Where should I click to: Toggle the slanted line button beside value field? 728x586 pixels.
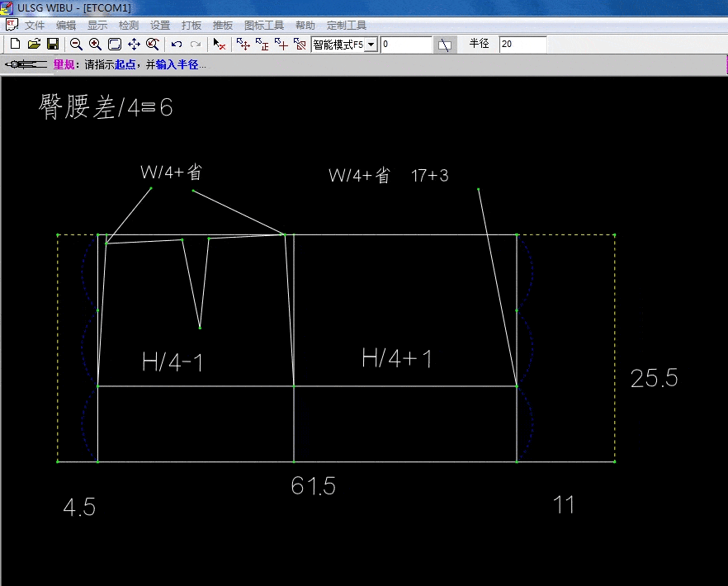445,45
